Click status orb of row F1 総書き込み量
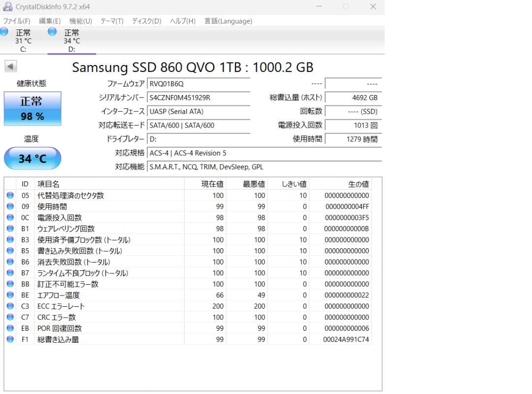This screenshot has height=394, width=532. coord(10,339)
